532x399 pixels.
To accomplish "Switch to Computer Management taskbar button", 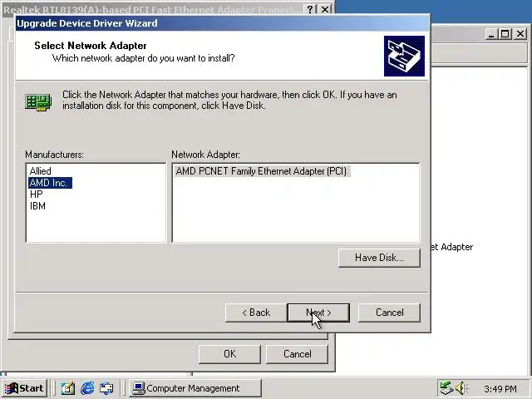I will click(x=195, y=388).
